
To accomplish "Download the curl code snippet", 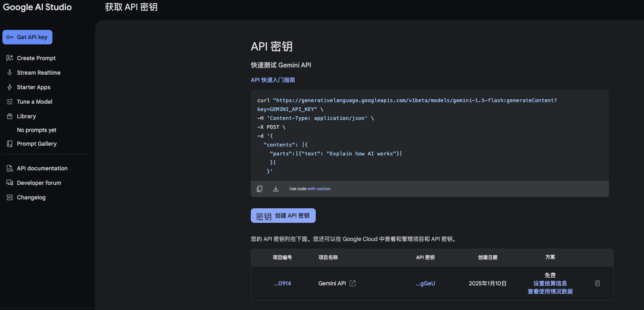I will click(x=276, y=189).
